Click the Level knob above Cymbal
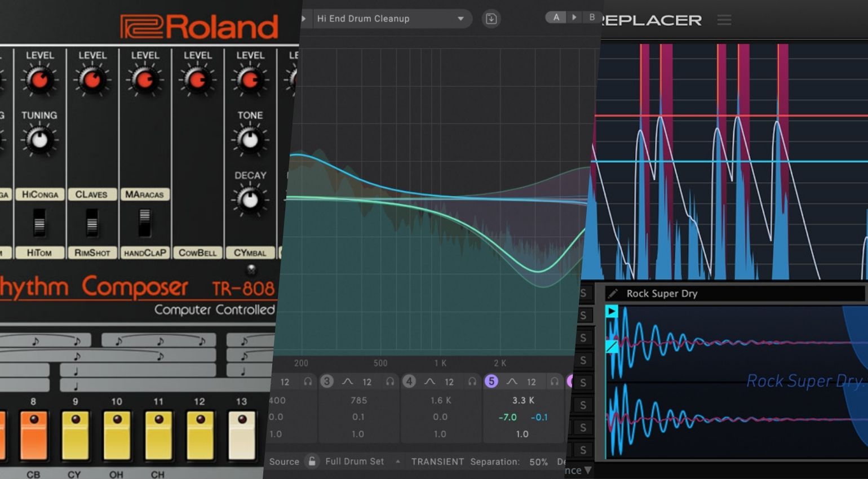The width and height of the screenshot is (868, 479). pyautogui.click(x=250, y=81)
